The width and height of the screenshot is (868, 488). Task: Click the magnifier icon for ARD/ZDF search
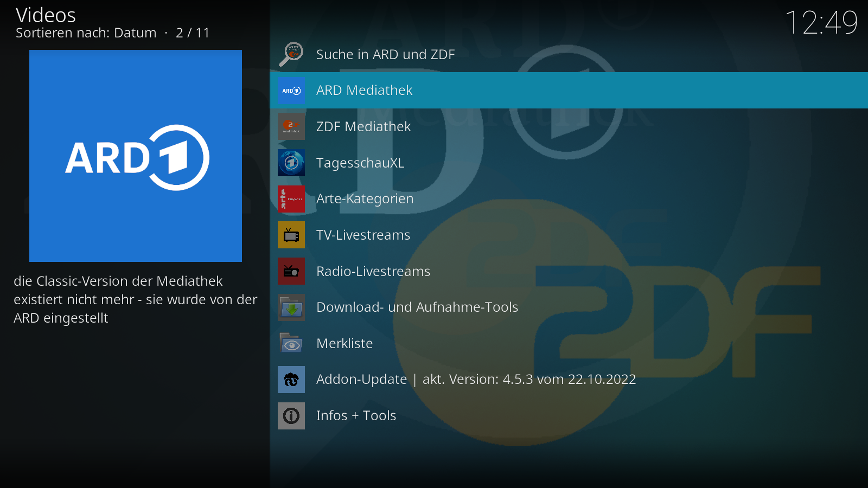[291, 54]
